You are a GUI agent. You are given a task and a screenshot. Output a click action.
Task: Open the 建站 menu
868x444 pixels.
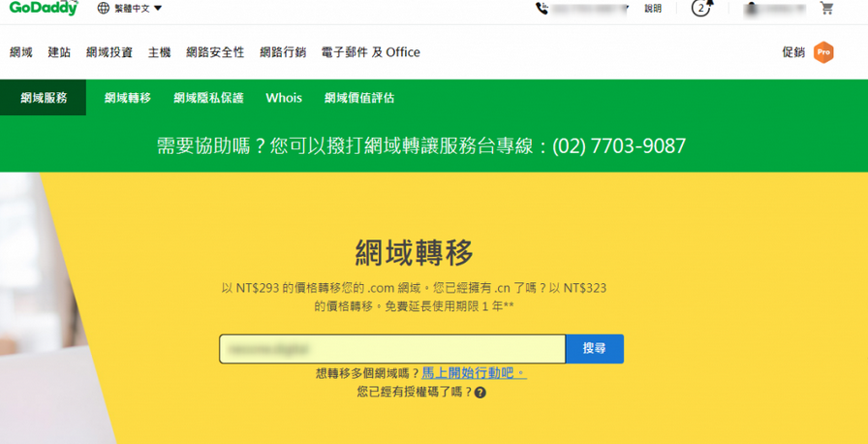pyautogui.click(x=59, y=52)
